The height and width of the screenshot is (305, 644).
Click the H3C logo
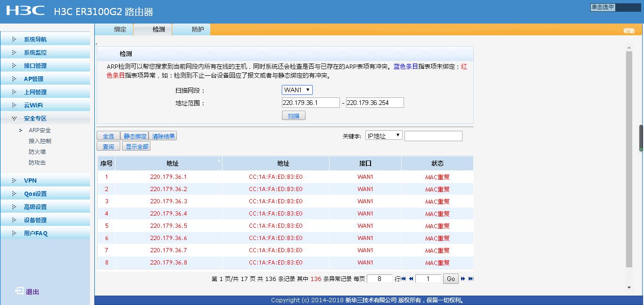(x=25, y=11)
